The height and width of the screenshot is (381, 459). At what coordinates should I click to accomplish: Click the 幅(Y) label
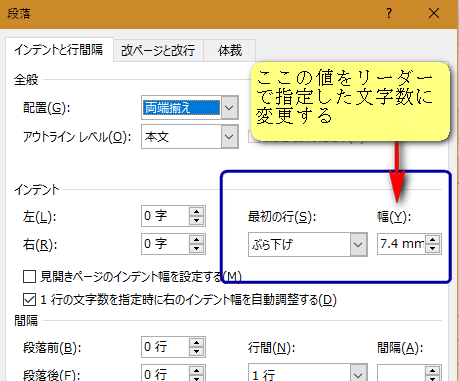coord(394,217)
